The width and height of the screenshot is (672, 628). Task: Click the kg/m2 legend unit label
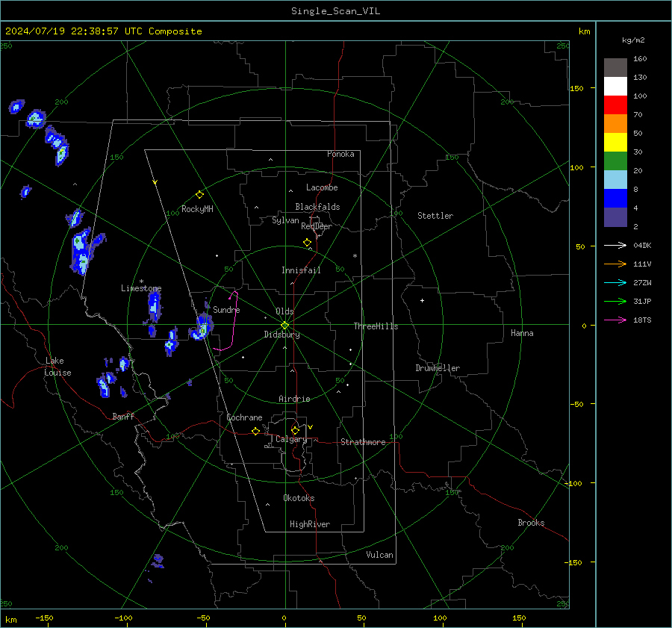[633, 40]
